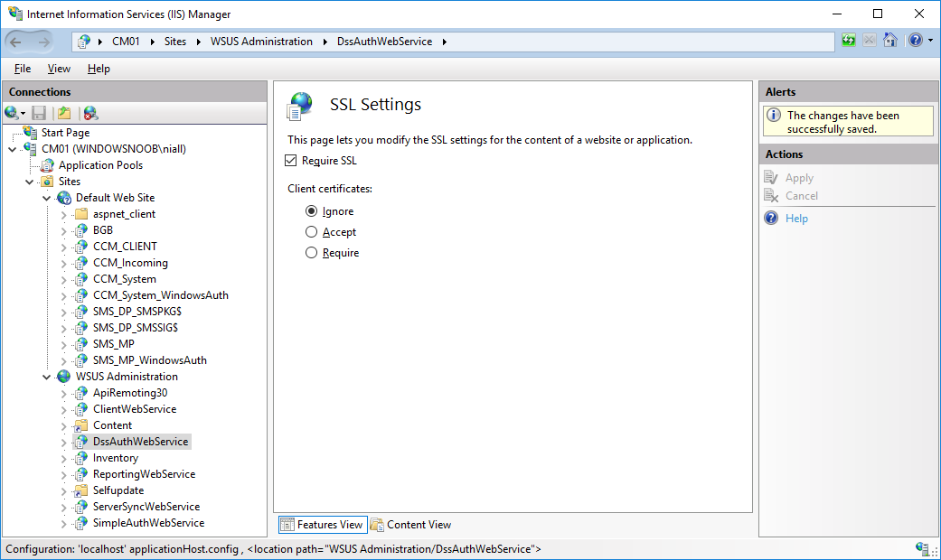Image resolution: width=941 pixels, height=560 pixels.
Task: Switch to Features View tab
Action: (x=323, y=525)
